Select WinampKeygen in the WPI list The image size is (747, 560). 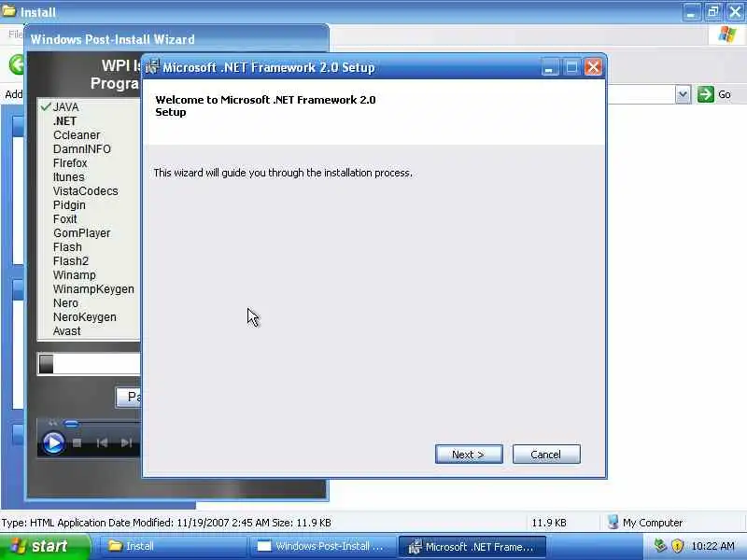point(93,289)
